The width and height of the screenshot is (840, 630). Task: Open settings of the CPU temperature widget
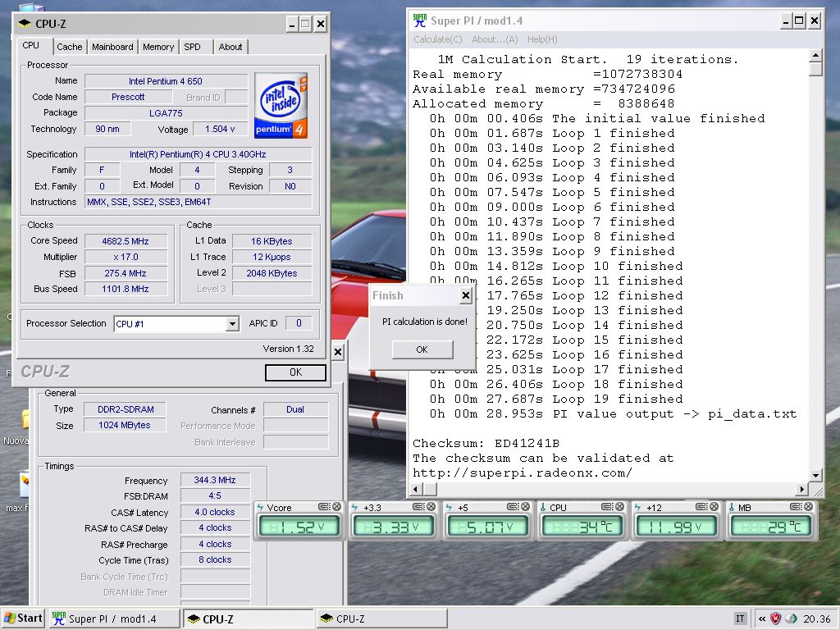point(607,507)
